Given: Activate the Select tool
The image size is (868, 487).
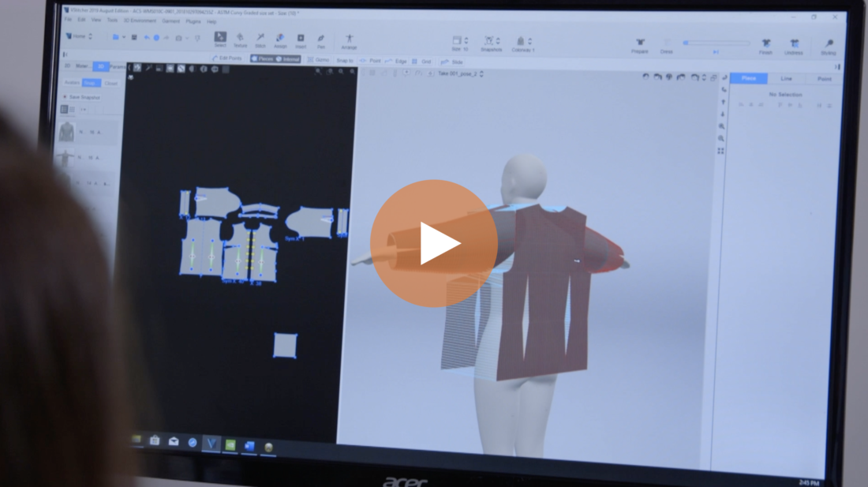Looking at the screenshot, I should pyautogui.click(x=220, y=39).
